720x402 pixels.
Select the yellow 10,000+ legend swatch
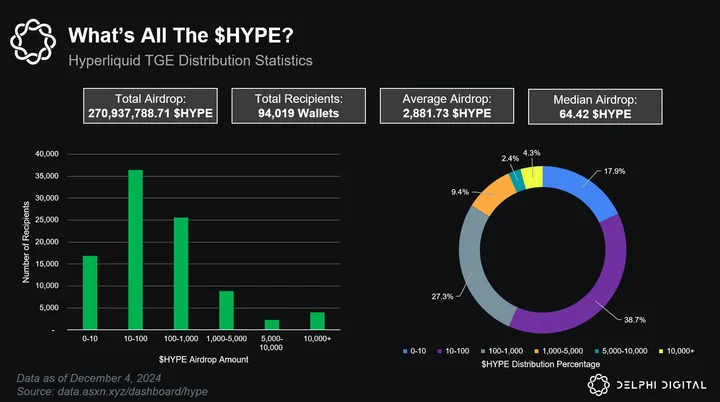click(661, 351)
